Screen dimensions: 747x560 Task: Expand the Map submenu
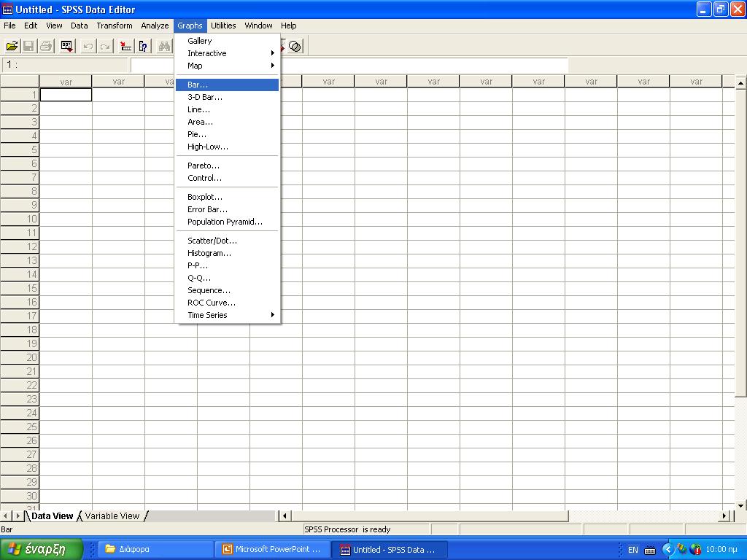click(x=228, y=66)
